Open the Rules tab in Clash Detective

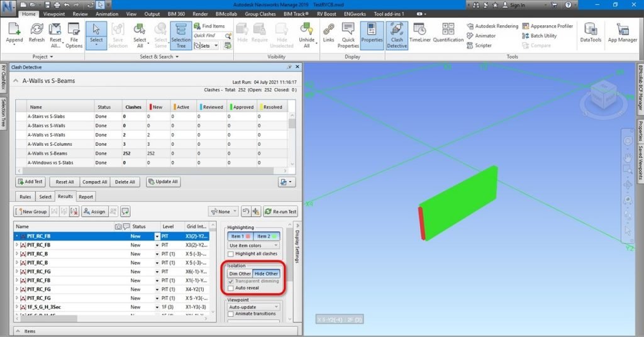25,197
